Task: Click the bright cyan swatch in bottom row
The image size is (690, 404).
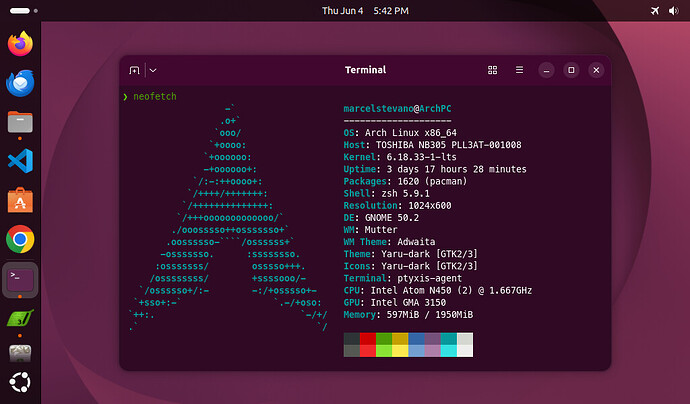Action: click(x=448, y=351)
